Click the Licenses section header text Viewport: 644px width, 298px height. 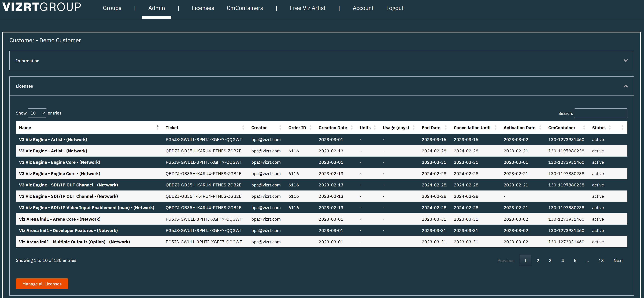click(x=24, y=86)
